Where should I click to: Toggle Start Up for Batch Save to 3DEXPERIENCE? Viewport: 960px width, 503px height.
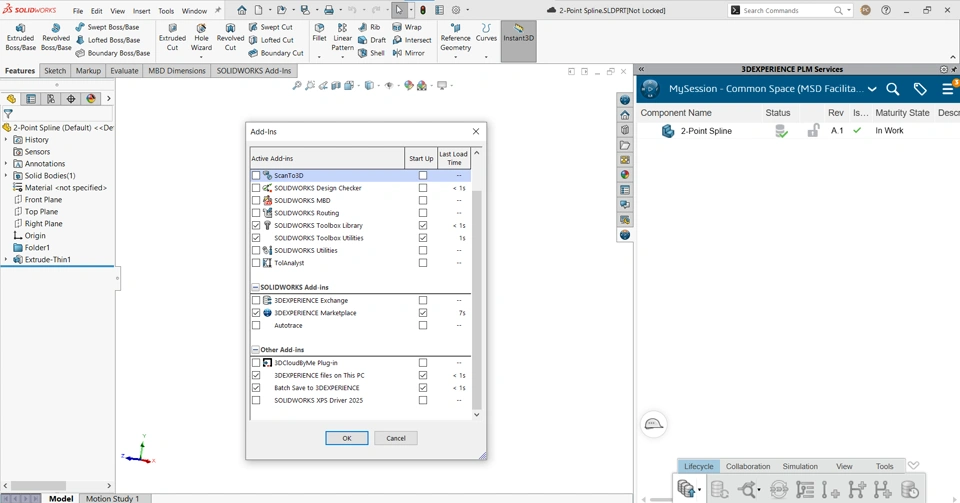click(422, 388)
